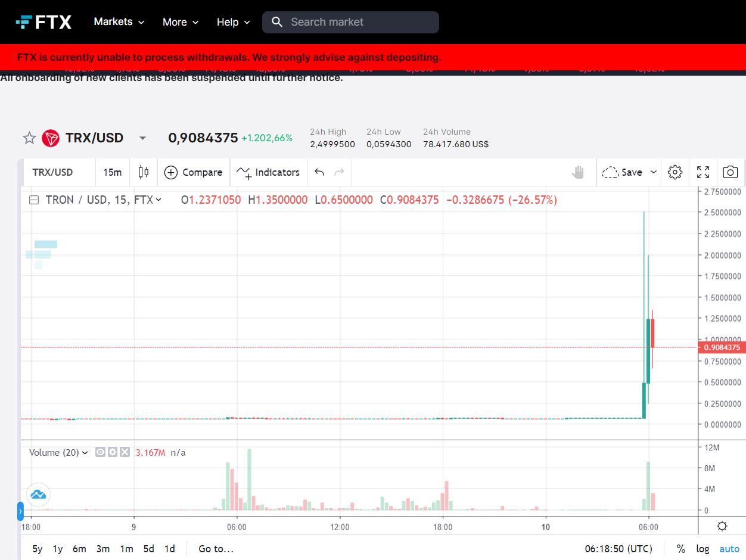Expand the left drawing panel arrow

[20, 511]
